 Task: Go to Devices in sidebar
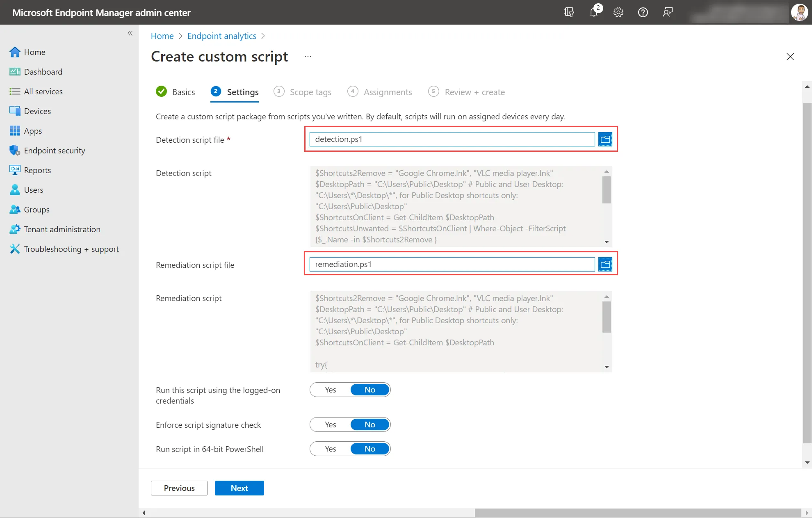pyautogui.click(x=37, y=111)
